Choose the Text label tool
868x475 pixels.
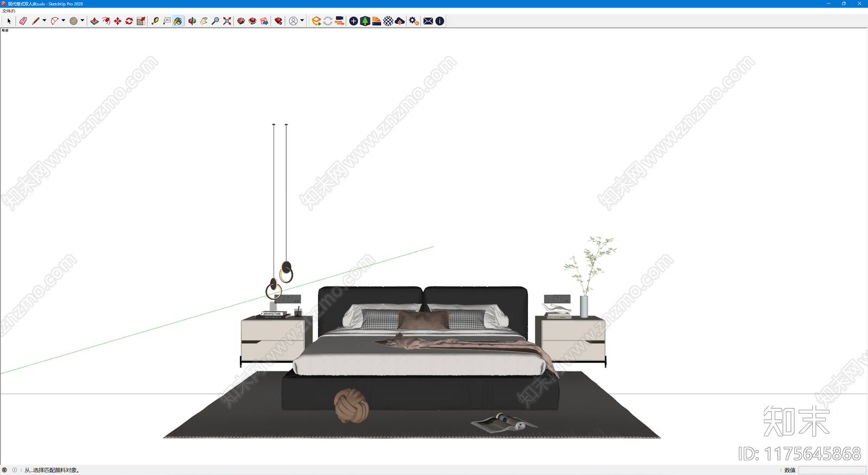click(x=167, y=21)
